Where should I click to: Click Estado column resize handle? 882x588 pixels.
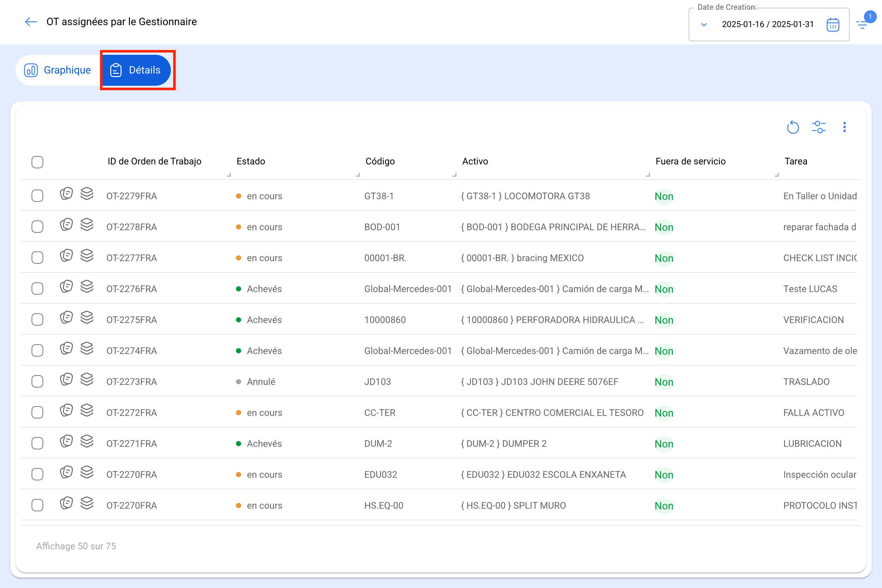(358, 175)
